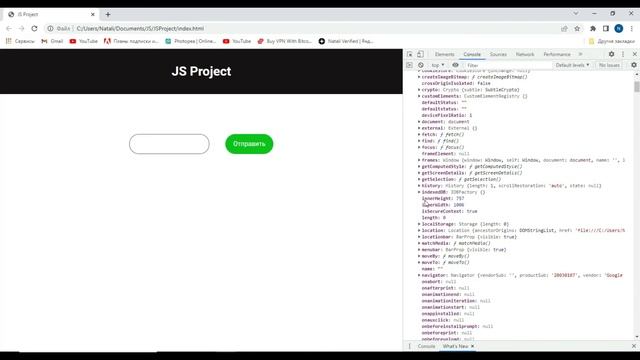Switch to the drawer Console tab
Viewport: 640px width, 360px height.
(426, 346)
